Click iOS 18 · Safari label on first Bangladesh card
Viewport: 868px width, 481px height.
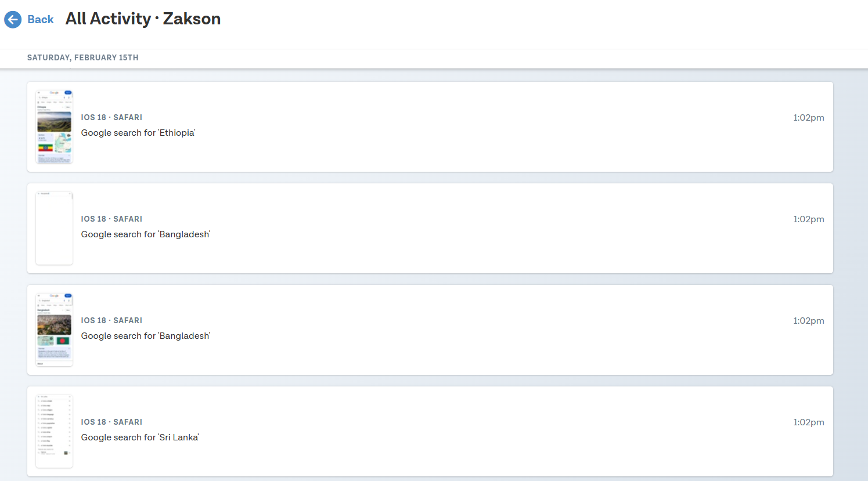tap(111, 219)
